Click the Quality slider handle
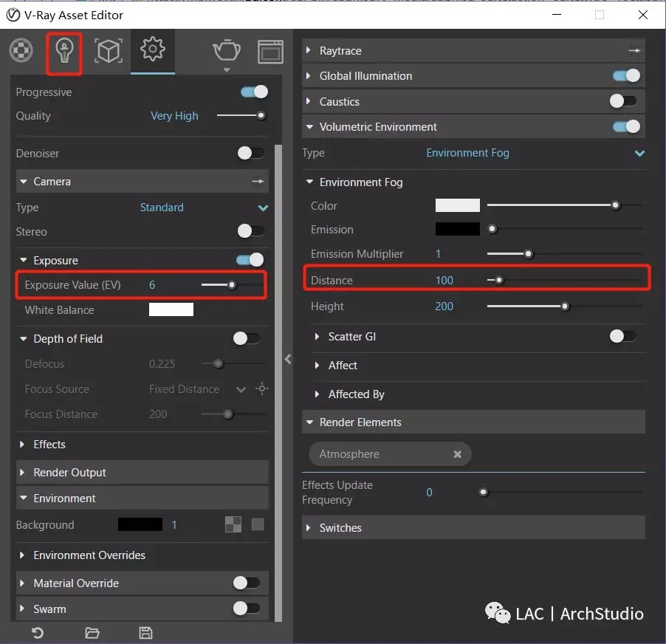This screenshot has height=644, width=666. coord(261,115)
